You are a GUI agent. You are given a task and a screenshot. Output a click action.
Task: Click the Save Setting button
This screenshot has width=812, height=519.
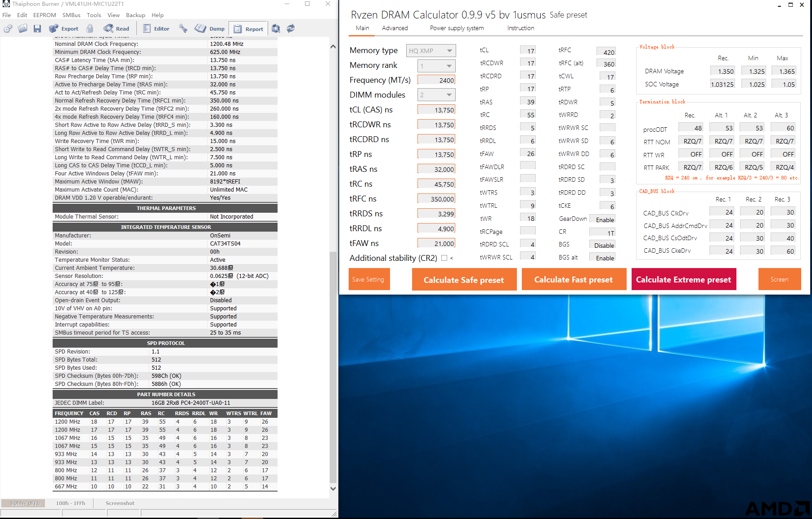pos(369,279)
